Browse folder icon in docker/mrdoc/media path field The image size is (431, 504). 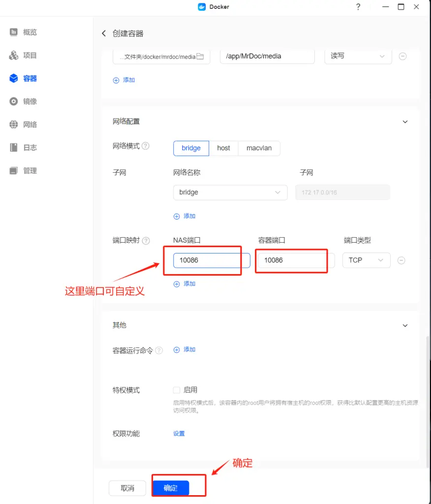click(200, 56)
